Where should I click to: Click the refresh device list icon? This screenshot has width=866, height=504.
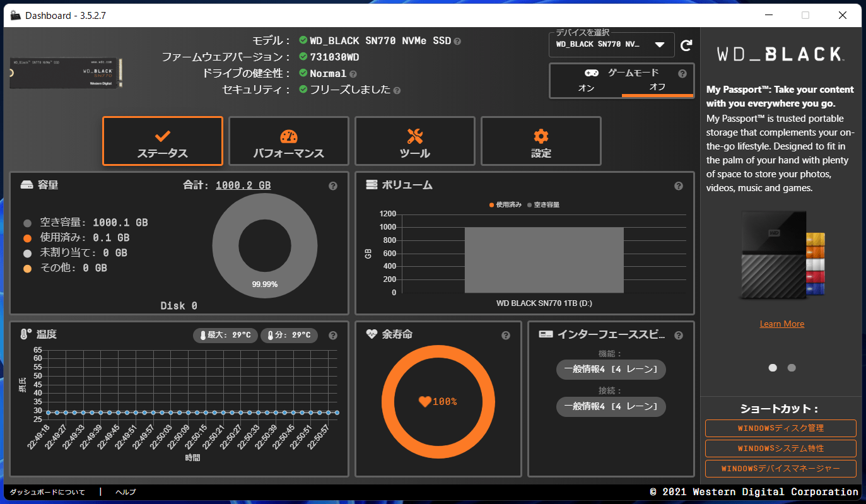pos(686,45)
